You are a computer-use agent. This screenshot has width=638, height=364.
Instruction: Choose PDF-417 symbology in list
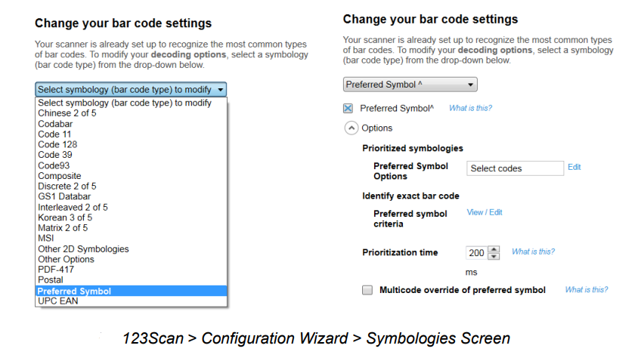(x=54, y=270)
